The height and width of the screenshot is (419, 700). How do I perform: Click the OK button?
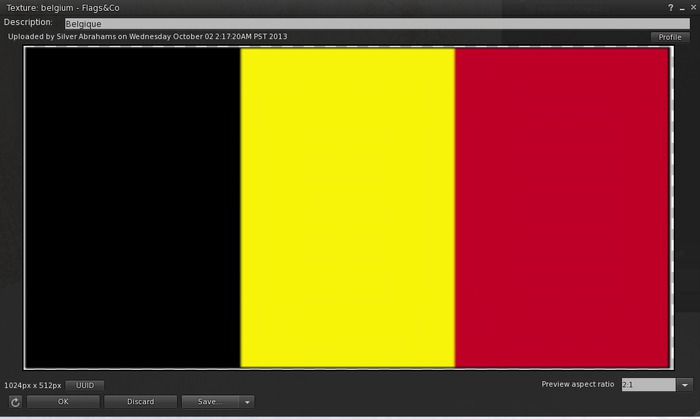point(63,402)
